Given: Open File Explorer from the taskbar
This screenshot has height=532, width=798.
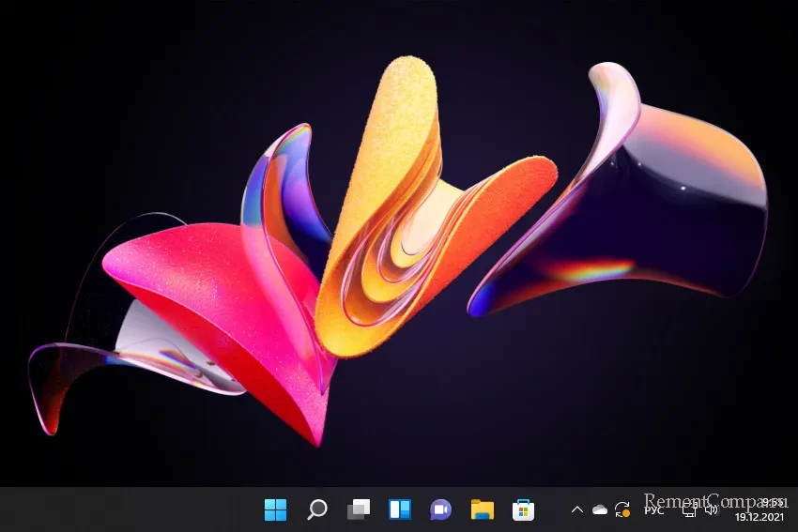Looking at the screenshot, I should (482, 509).
